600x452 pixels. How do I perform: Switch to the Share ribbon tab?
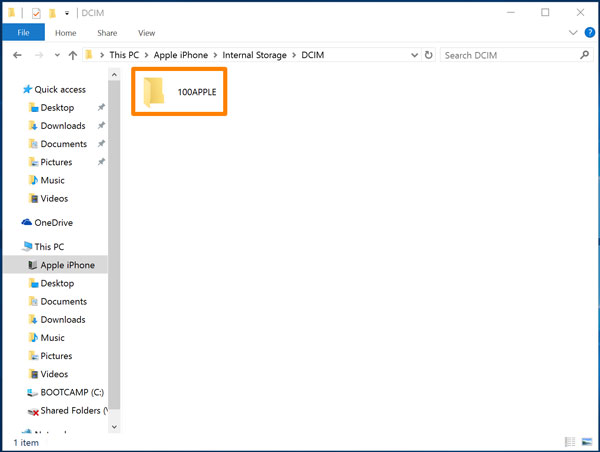(107, 33)
